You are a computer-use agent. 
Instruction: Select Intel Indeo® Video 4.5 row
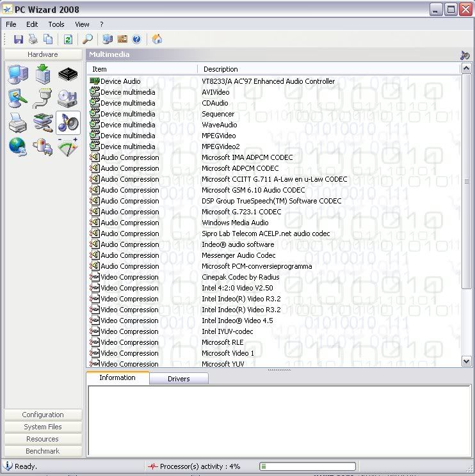click(275, 321)
